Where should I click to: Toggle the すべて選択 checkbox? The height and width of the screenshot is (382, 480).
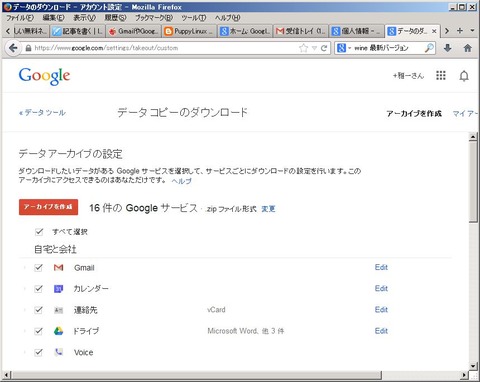(x=39, y=231)
